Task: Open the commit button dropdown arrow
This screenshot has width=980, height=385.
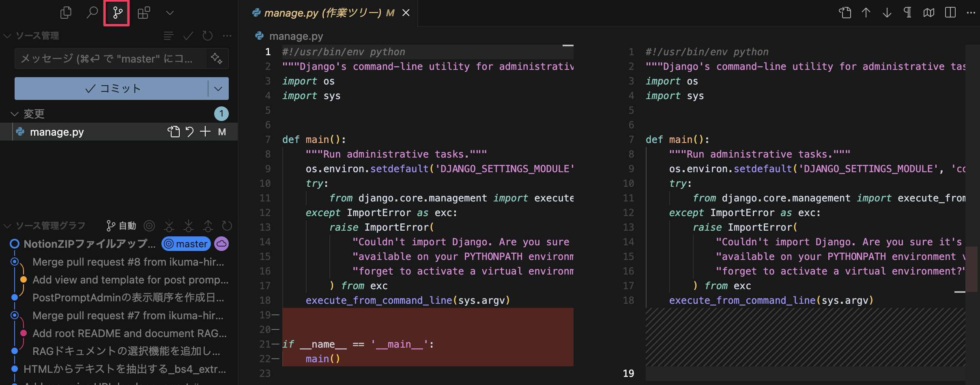Action: click(x=218, y=89)
